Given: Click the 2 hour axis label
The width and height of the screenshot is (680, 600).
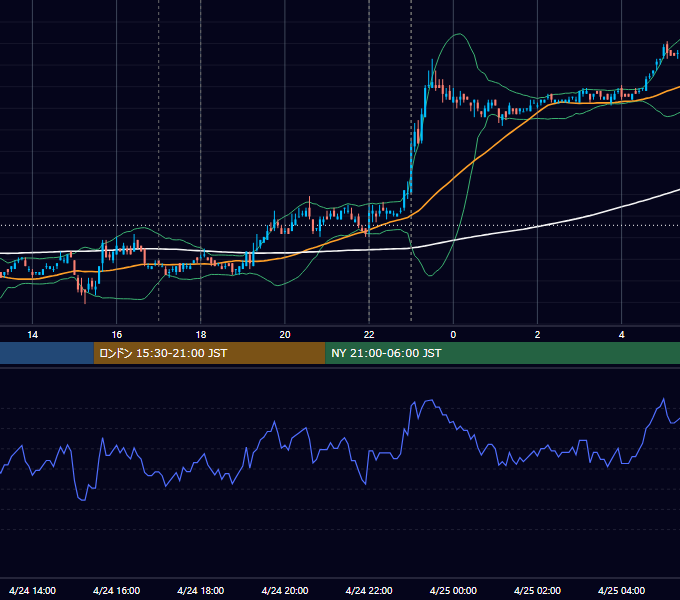Looking at the screenshot, I should [x=537, y=335].
